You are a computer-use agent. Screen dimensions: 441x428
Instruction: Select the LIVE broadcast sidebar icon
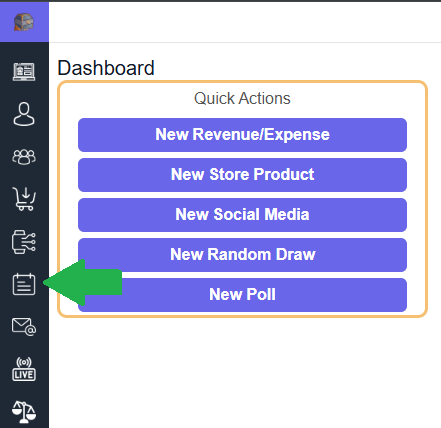pyautogui.click(x=24, y=369)
